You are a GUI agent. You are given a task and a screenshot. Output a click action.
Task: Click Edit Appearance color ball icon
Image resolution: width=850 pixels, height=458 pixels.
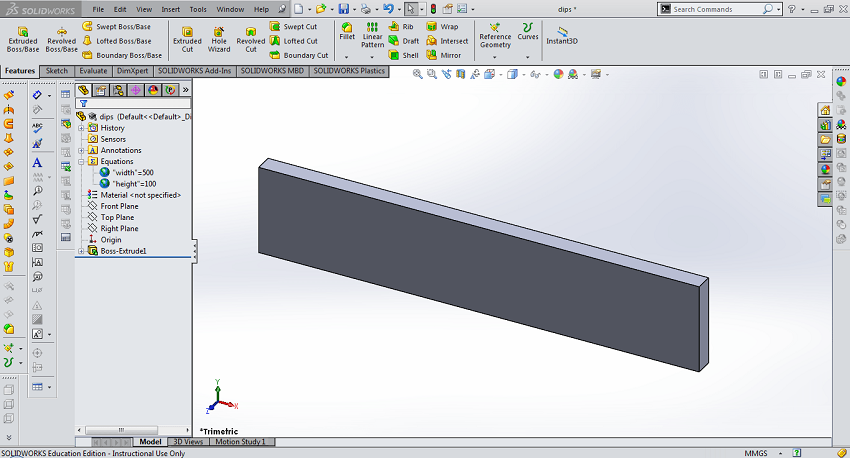(558, 74)
